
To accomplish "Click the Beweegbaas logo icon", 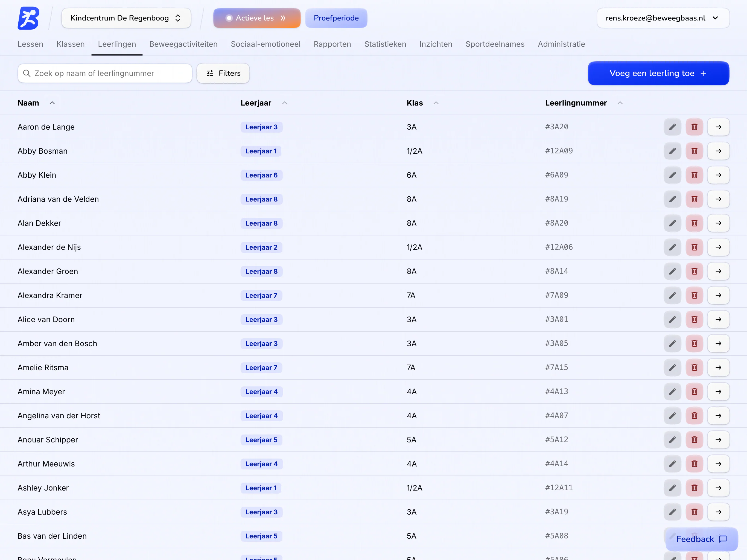I will point(28,18).
